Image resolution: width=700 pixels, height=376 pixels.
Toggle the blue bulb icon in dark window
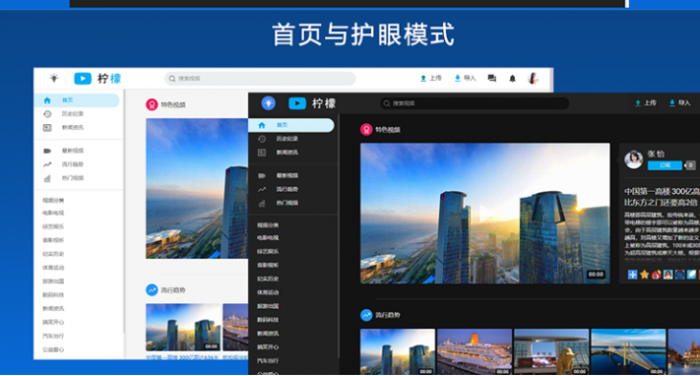268,103
